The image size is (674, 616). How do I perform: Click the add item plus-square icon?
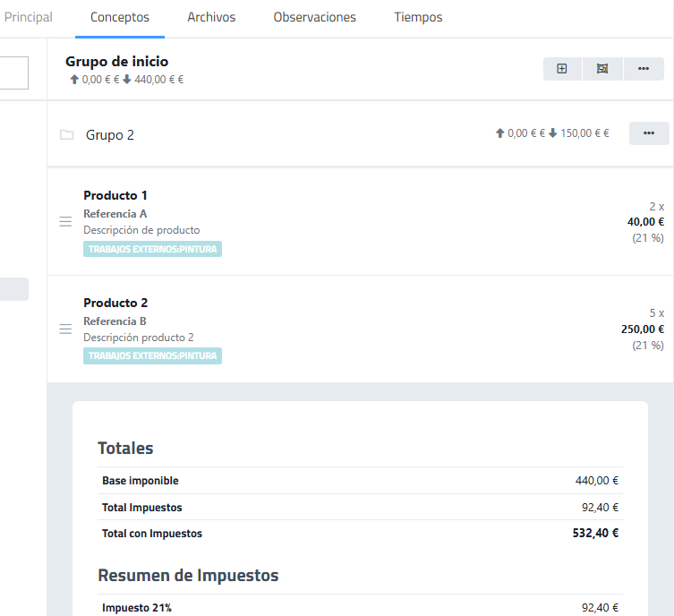[562, 69]
